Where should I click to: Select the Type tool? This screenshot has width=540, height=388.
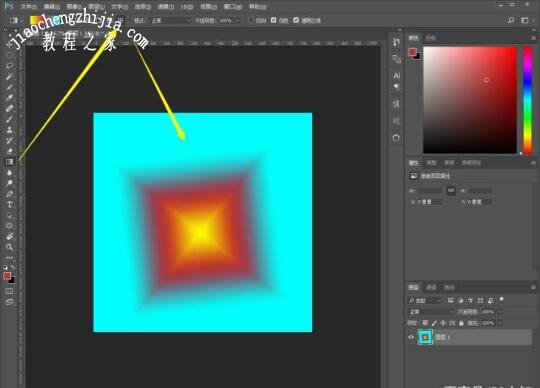pyautogui.click(x=9, y=205)
